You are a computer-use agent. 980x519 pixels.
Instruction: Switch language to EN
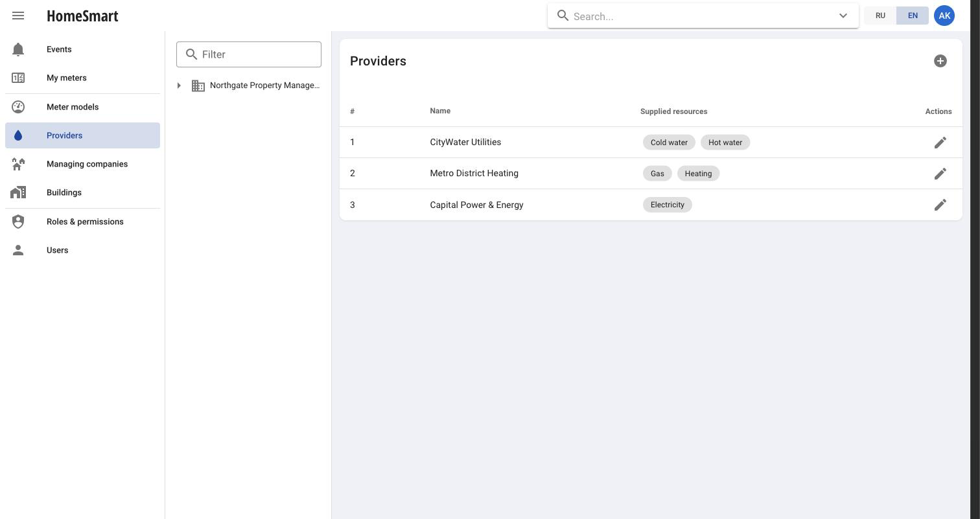coord(913,16)
